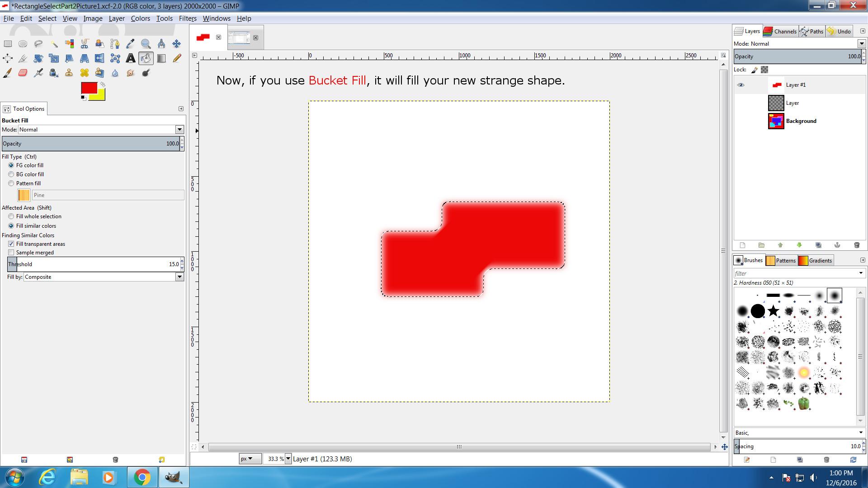Open the layer Mode Normal dropdown
This screenshot has height=488, width=868.
click(861, 44)
